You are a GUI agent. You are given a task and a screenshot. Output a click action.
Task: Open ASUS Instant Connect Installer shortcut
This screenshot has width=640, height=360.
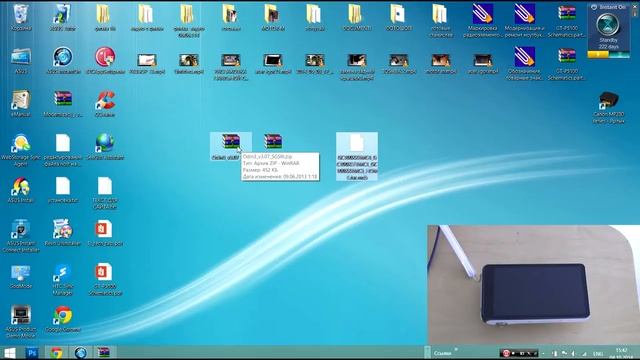tap(21, 236)
